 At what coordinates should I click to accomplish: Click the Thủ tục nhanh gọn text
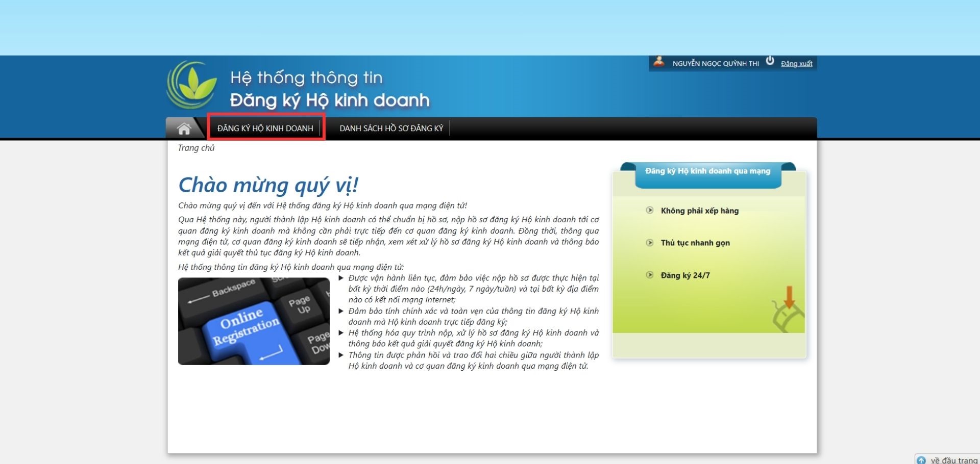point(695,243)
